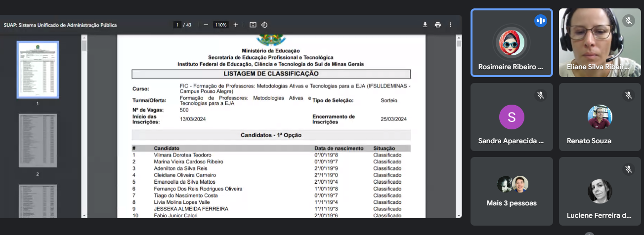The width and height of the screenshot is (644, 235).
Task: Click Sandra's purple S avatar
Action: [512, 117]
